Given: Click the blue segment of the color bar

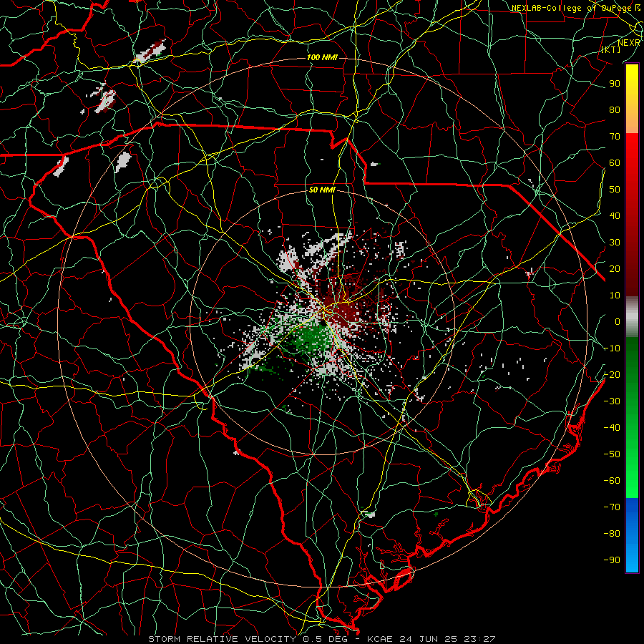Looking at the screenshot, I should (x=632, y=535).
